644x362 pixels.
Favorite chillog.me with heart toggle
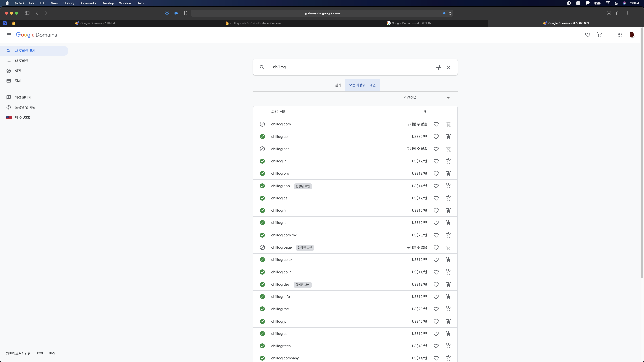pos(436,309)
